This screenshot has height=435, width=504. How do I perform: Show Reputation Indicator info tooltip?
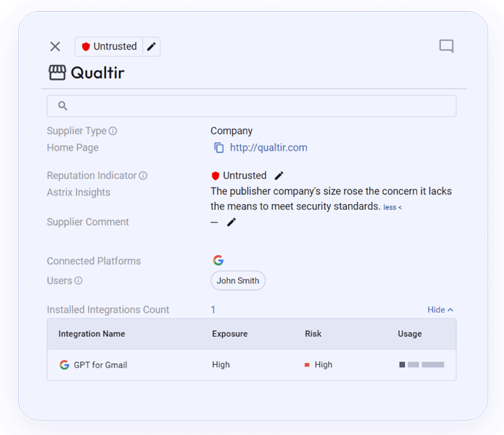pos(143,176)
